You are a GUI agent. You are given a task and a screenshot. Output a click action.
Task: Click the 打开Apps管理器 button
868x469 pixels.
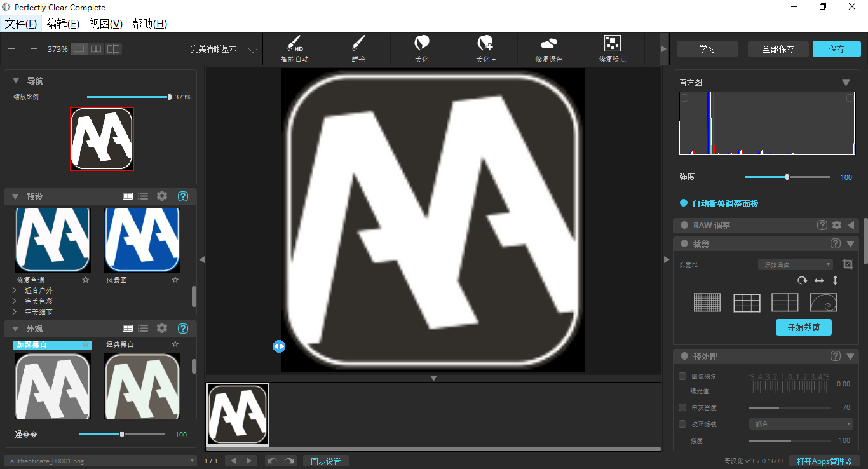825,461
